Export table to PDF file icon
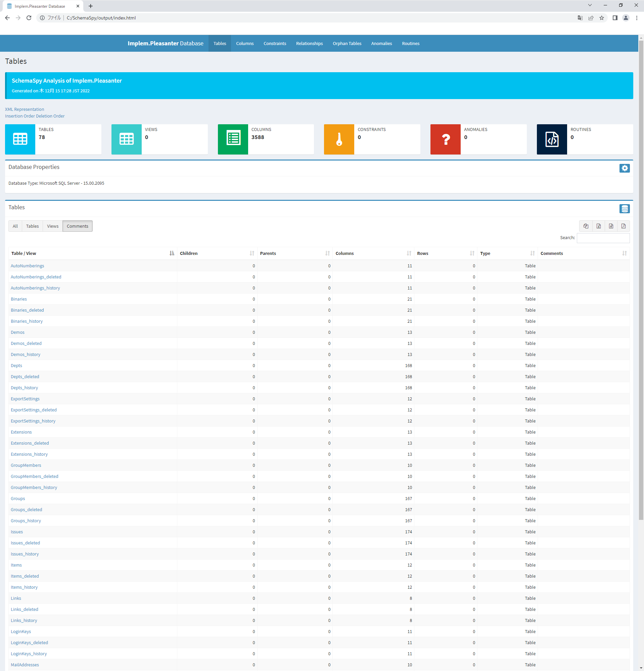The width and height of the screenshot is (644, 671). pyautogui.click(x=624, y=226)
